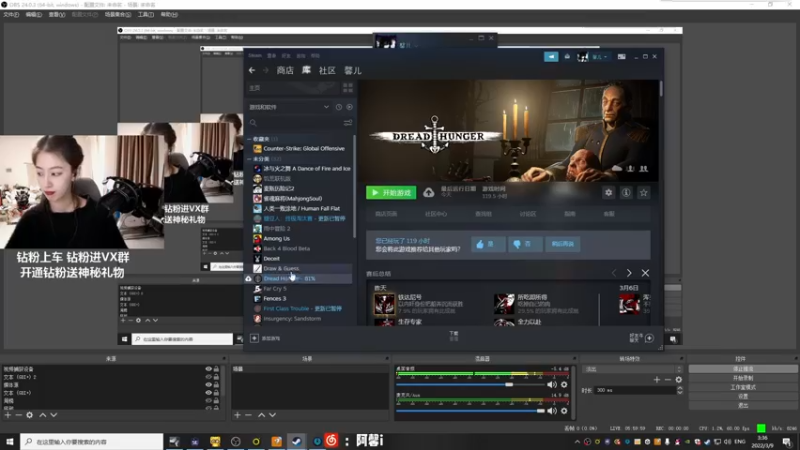Go to Steam 社区 tab

coord(327,70)
